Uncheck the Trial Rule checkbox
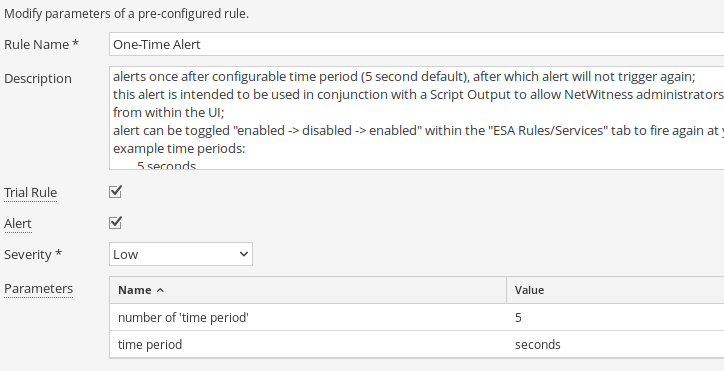Viewport: 724px width, 371px height. [x=115, y=191]
